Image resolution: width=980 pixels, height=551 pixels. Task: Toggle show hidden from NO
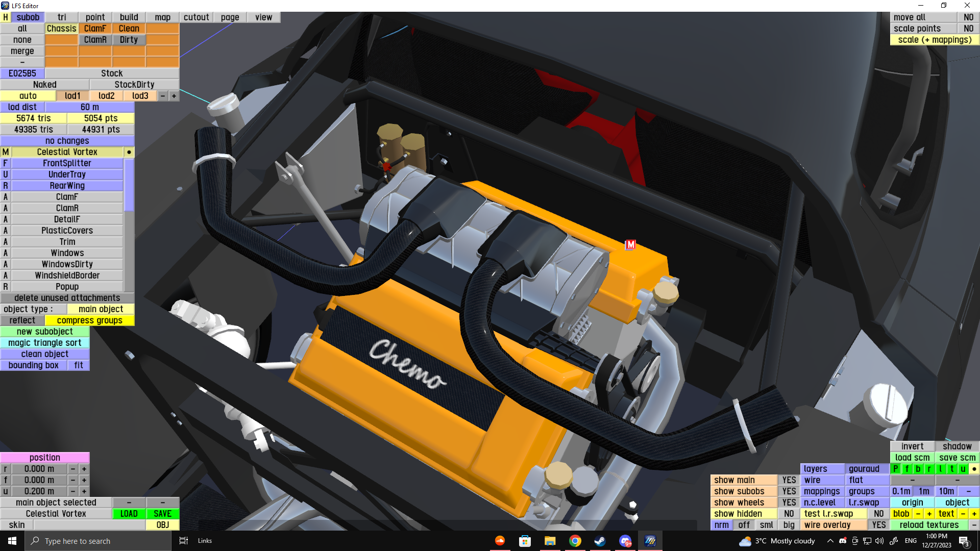coord(789,514)
